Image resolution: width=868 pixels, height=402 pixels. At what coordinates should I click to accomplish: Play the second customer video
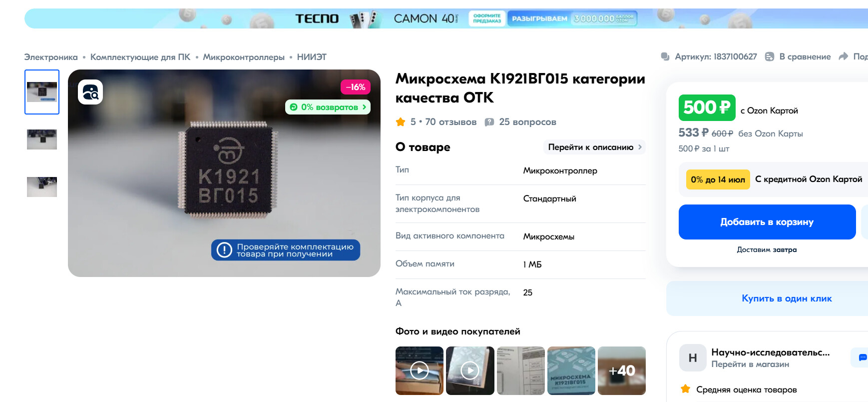click(470, 370)
